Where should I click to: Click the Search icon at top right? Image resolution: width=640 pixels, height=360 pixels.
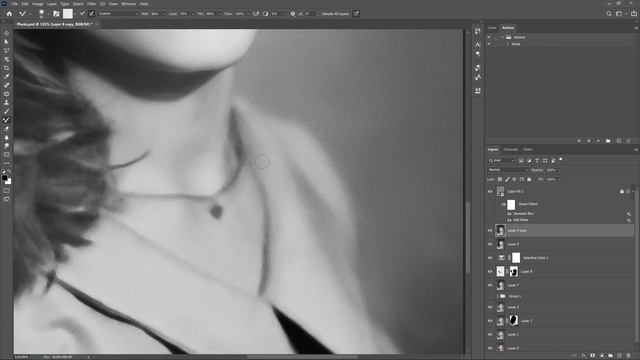609,13
